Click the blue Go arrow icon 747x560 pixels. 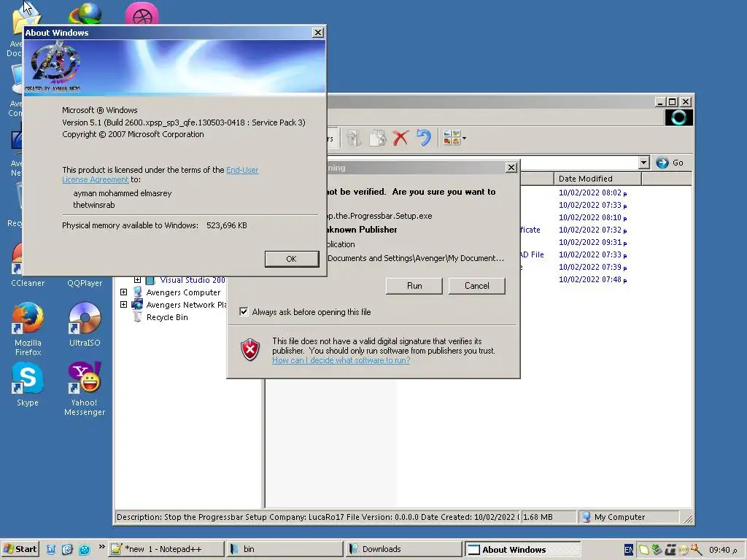(x=662, y=163)
